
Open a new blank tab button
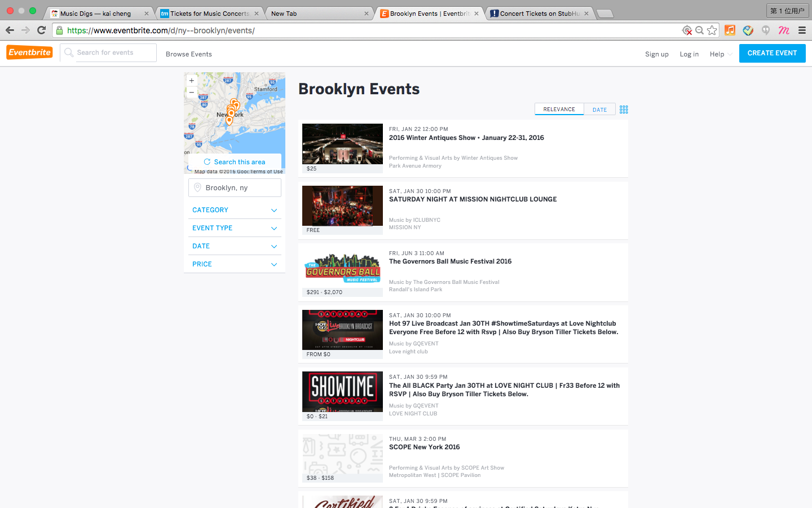pyautogui.click(x=604, y=14)
